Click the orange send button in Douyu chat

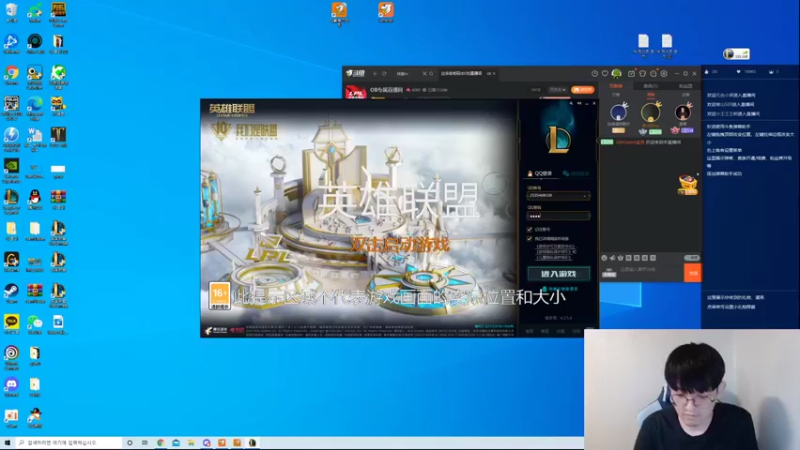point(693,273)
